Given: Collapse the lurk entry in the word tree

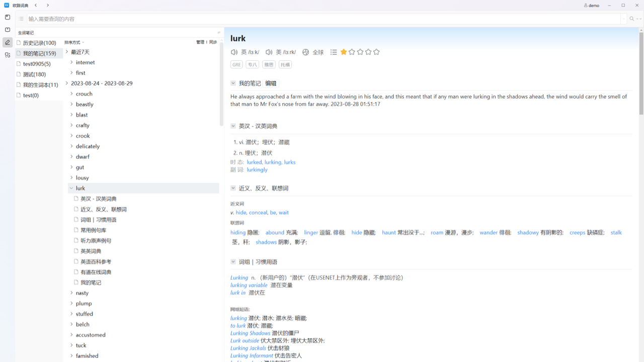Looking at the screenshot, I should click(71, 188).
